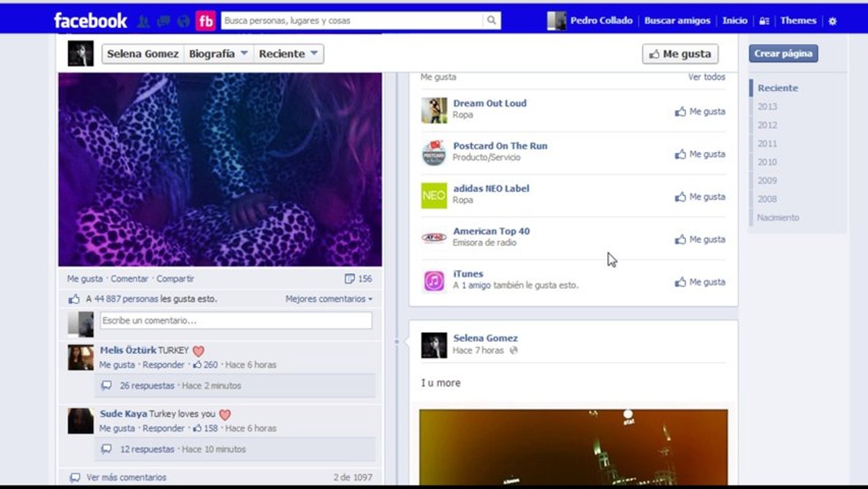Select 2011 in the timeline sidebar
Viewport: 868px width, 489px height.
(768, 143)
